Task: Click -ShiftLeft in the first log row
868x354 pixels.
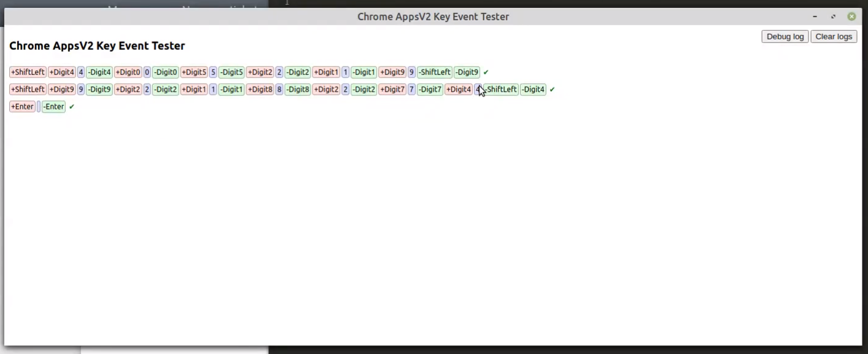Action: coord(435,72)
